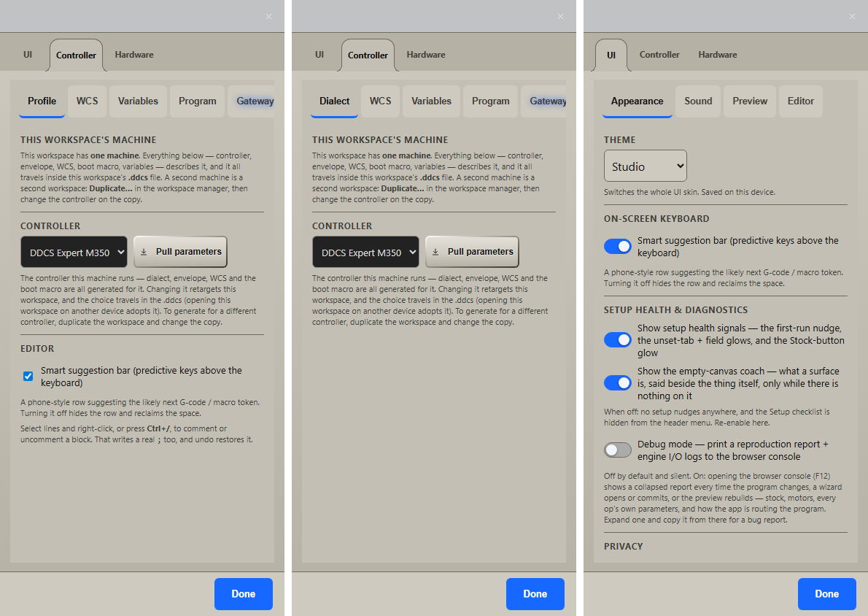
Task: Open Gateway sub-tab in Dialect panel
Action: click(x=544, y=101)
